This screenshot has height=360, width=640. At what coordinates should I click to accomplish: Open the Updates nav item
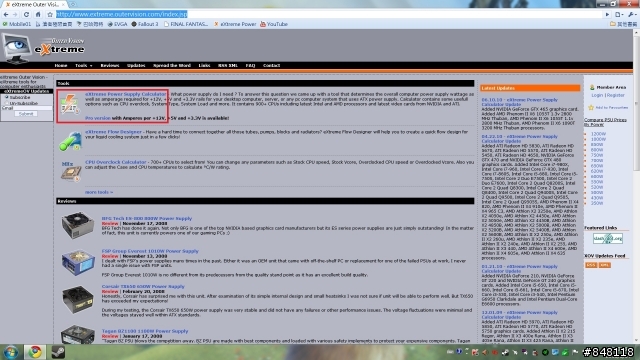pos(136,65)
